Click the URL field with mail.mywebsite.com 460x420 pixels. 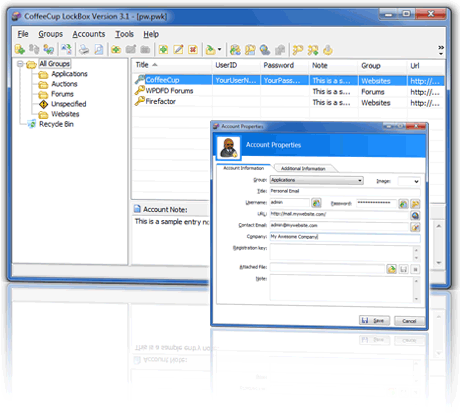[x=339, y=214]
